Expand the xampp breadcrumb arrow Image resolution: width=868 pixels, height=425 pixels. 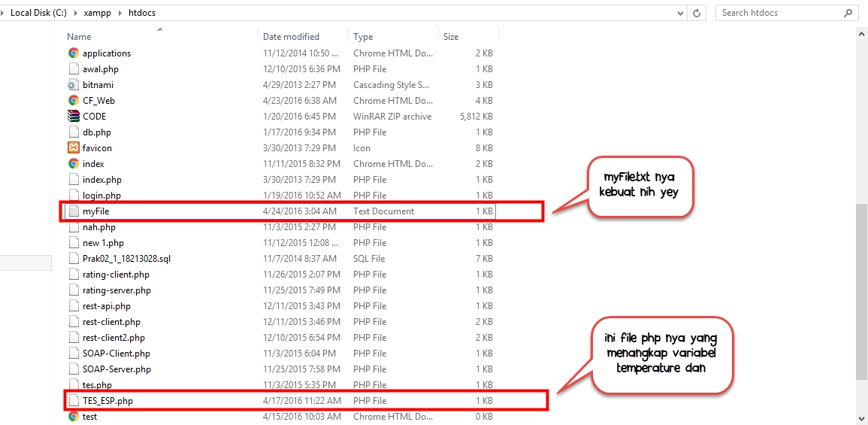119,13
